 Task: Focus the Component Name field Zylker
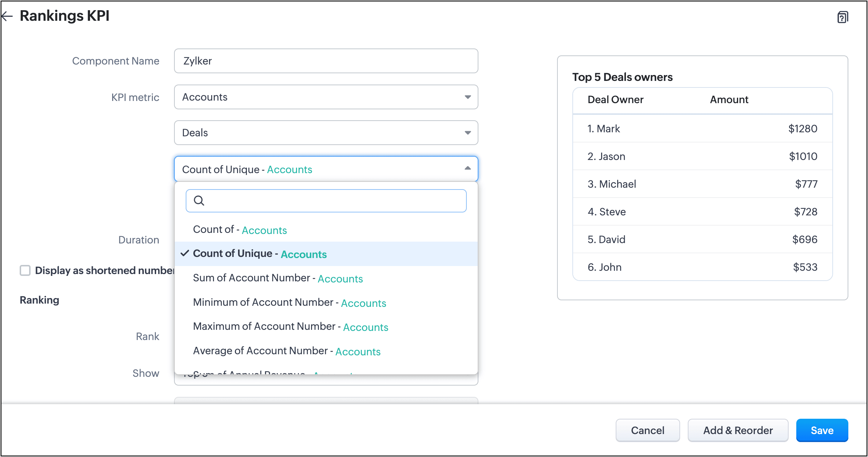point(326,61)
